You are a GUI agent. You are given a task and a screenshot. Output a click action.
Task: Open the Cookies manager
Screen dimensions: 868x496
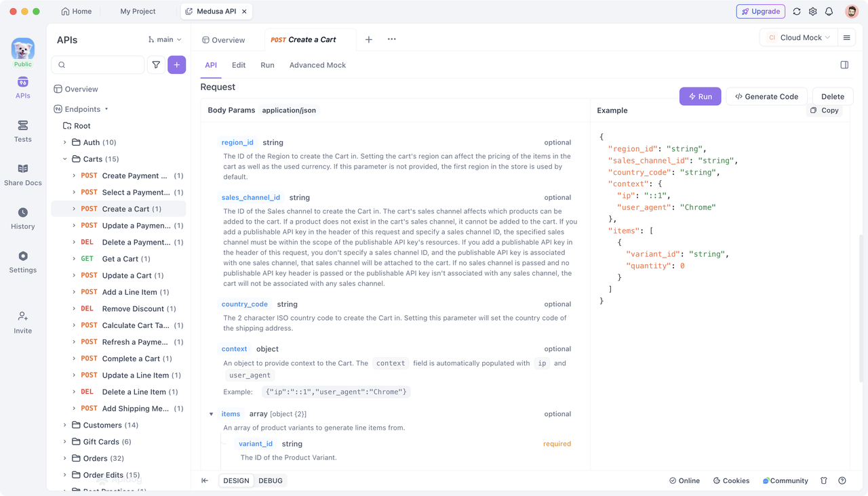coord(731,480)
